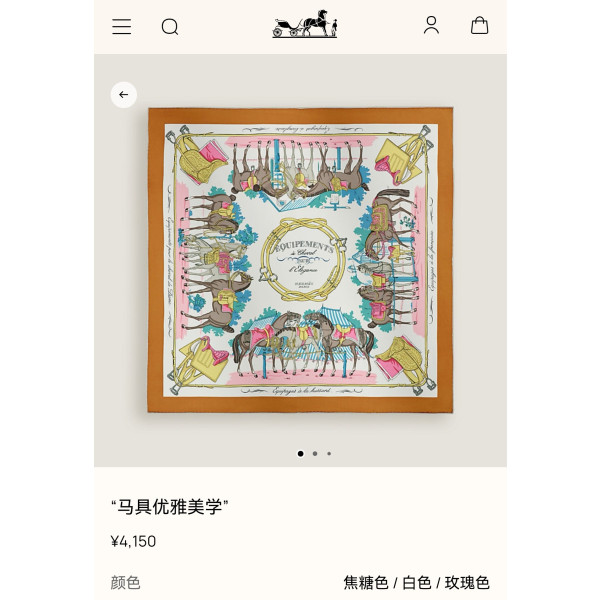Tap the yellow saddle in scarf's top-left corner
Viewport: 600px width, 600px height.
click(x=197, y=163)
